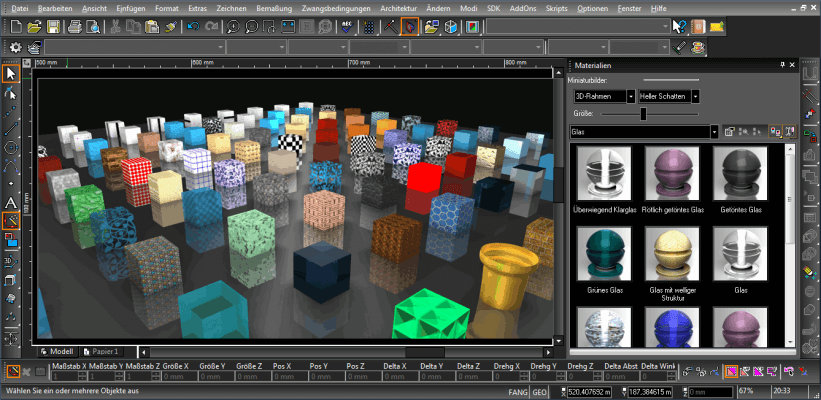Adjust the Größe thumbnail size slider

(x=643, y=114)
